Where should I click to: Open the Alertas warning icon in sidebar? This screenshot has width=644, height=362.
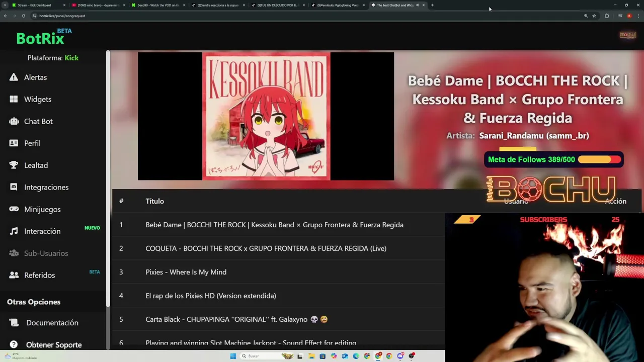[14, 77]
